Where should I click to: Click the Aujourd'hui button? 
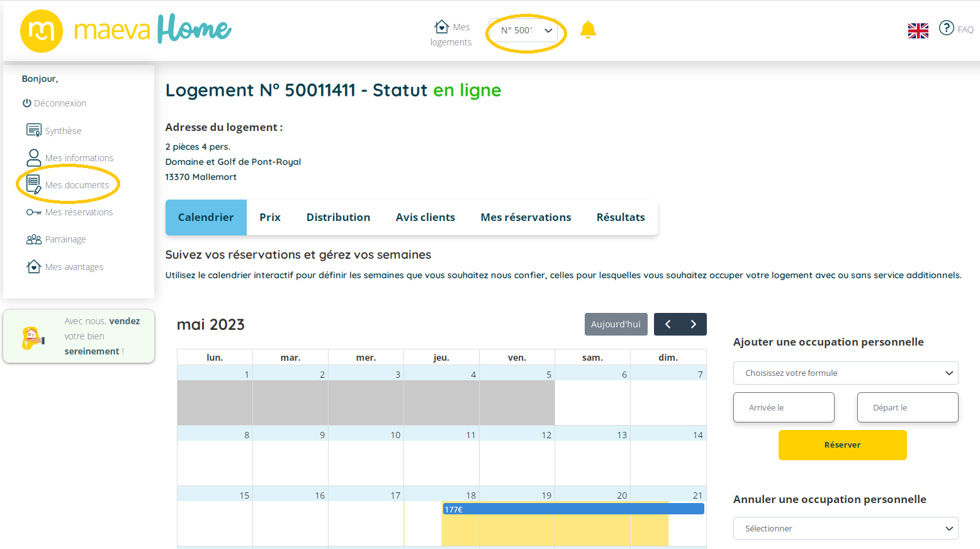(616, 324)
